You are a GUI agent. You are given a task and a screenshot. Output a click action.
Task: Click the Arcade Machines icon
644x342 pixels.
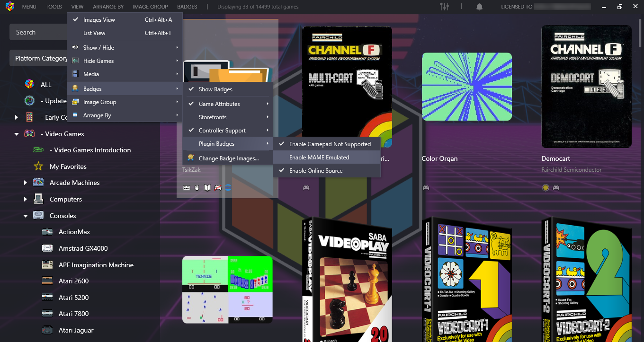tap(38, 183)
